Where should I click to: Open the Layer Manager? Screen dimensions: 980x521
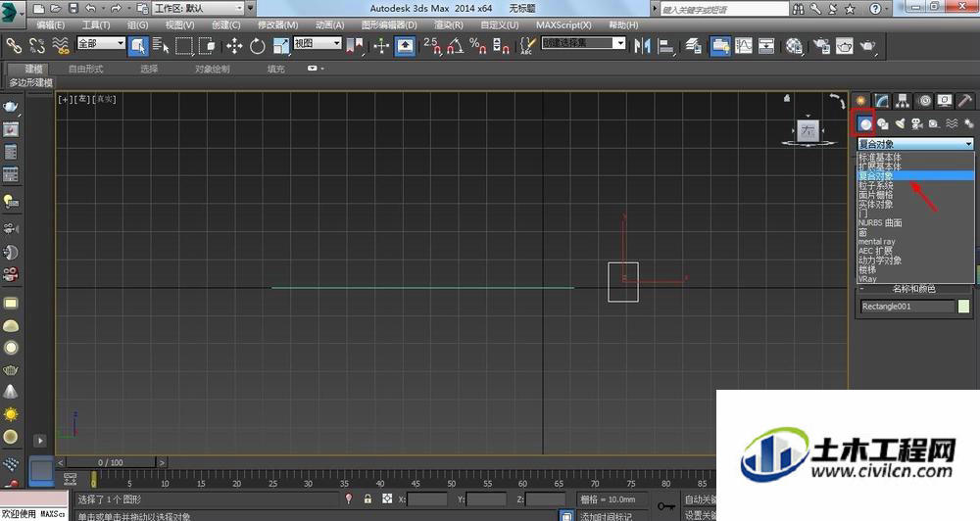[x=694, y=46]
